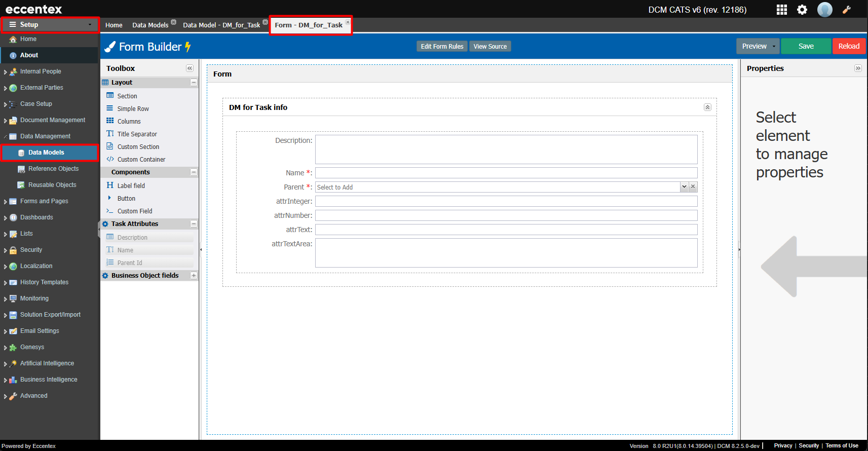Click the Security lock icon
The width and height of the screenshot is (868, 451).
pyautogui.click(x=13, y=250)
